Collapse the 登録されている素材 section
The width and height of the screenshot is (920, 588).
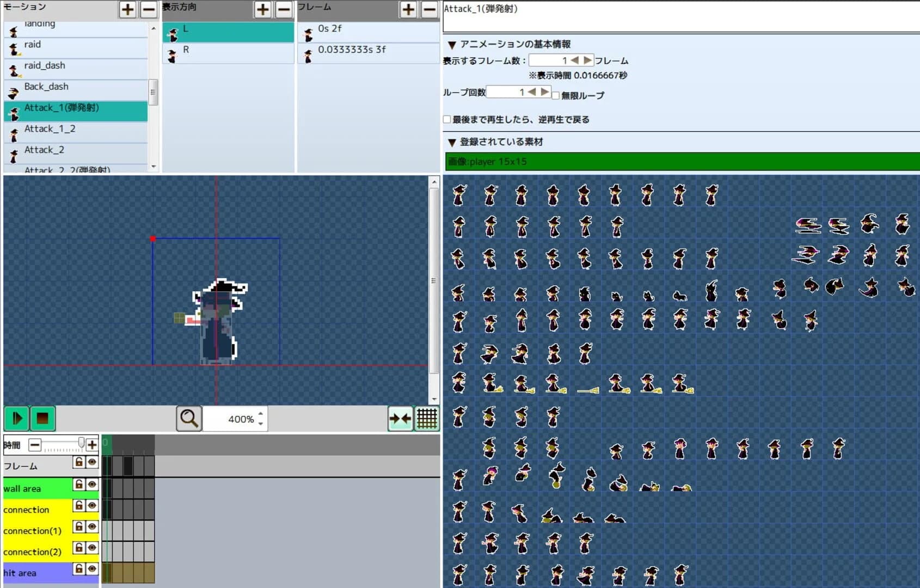click(452, 142)
